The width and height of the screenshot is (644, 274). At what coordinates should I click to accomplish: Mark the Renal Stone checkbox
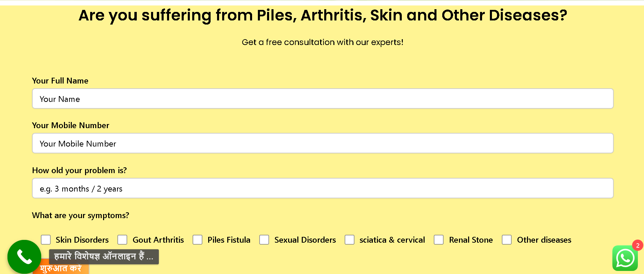[x=439, y=240]
